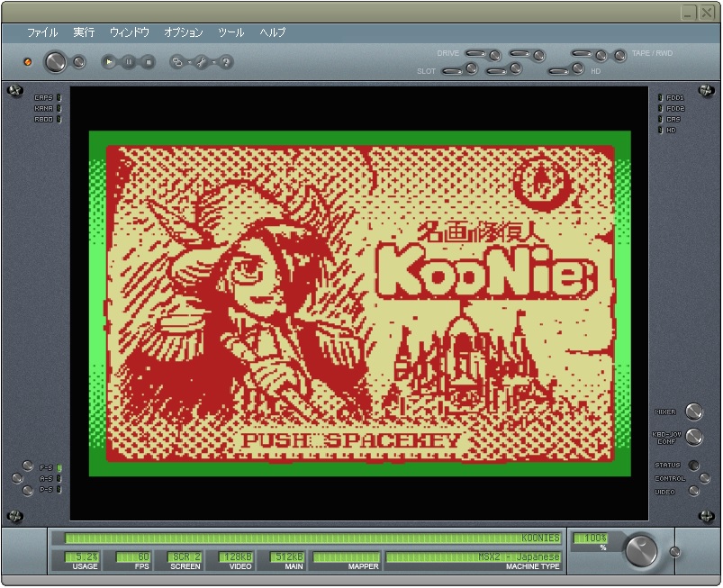Open the KBD-JOY CONF knob
This screenshot has height=588, width=723.
click(x=693, y=437)
